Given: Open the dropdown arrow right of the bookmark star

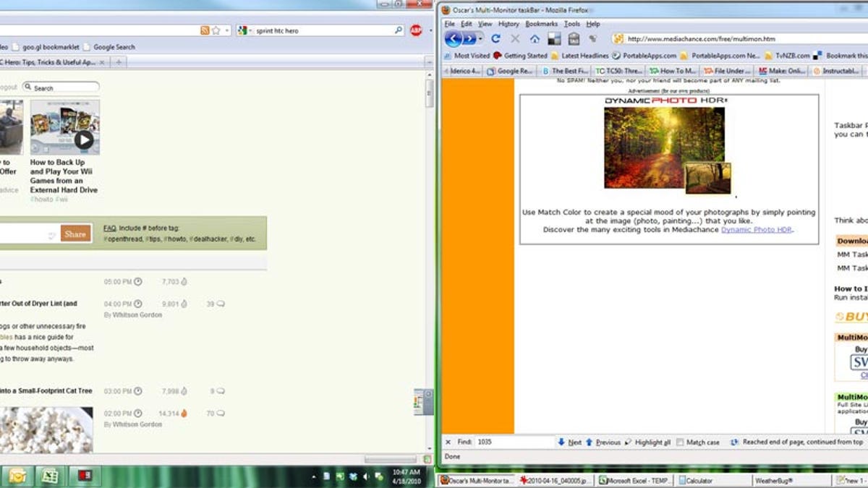Looking at the screenshot, I should (x=227, y=30).
